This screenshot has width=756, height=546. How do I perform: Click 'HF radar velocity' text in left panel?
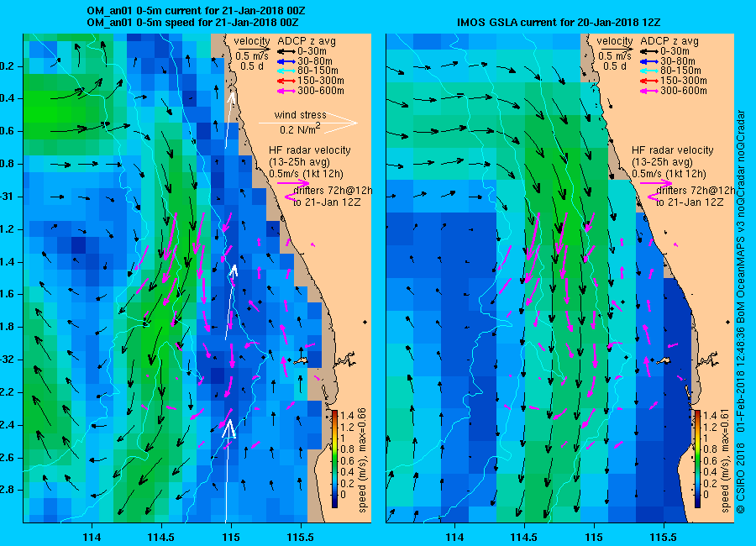pyautogui.click(x=309, y=150)
